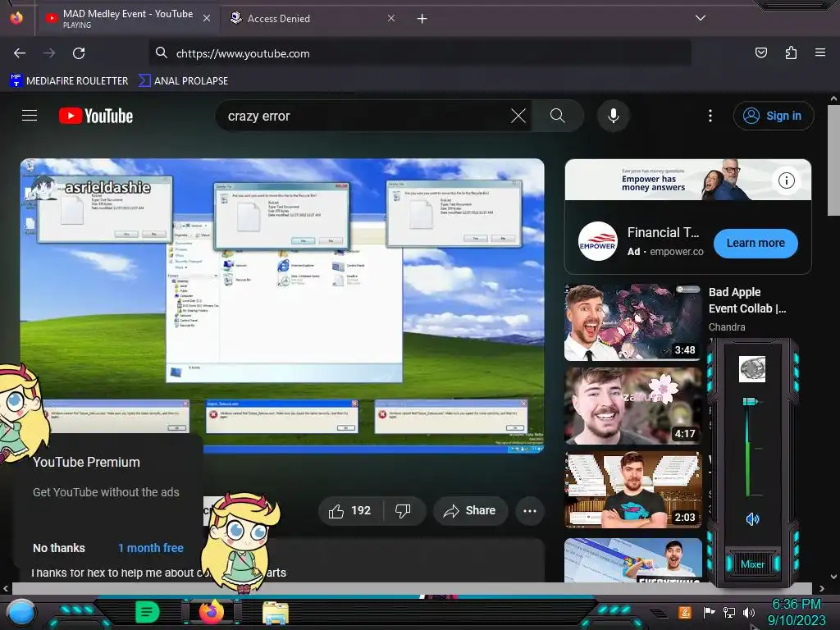Open the Empower advertiser logo
Viewport: 840px width, 630px height.
598,242
